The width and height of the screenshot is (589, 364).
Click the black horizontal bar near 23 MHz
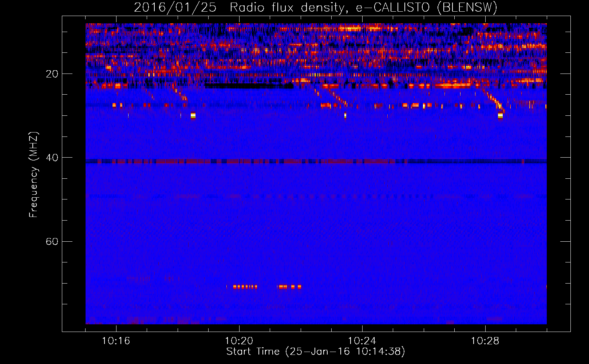[x=249, y=86]
